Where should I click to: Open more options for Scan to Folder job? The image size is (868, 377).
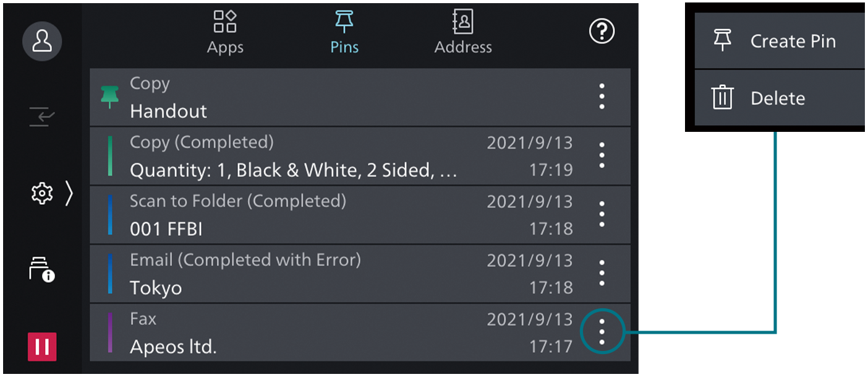pyautogui.click(x=602, y=214)
